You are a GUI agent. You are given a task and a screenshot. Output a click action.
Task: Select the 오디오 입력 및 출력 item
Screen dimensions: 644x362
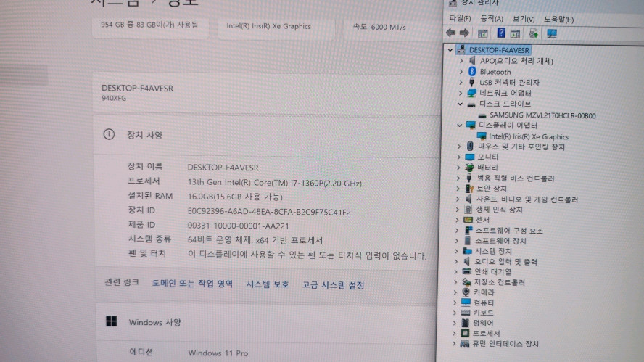point(505,262)
